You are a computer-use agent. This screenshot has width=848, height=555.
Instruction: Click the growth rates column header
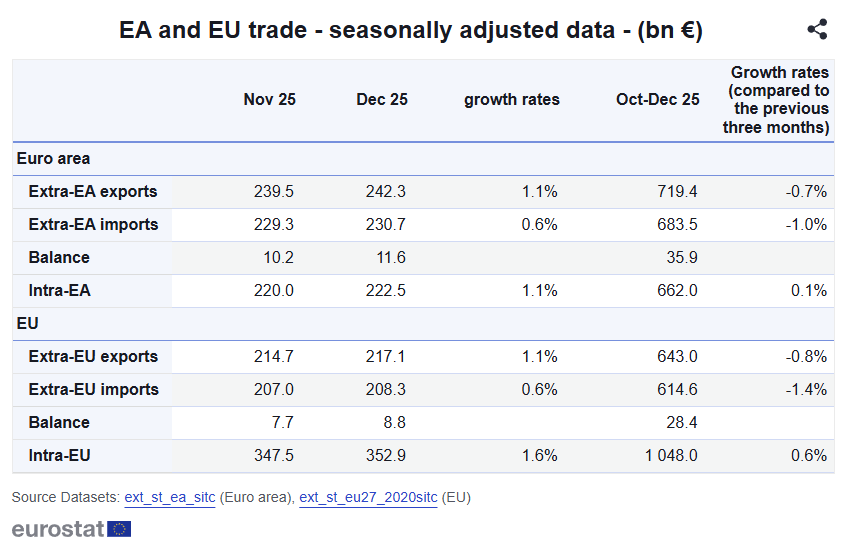(512, 100)
